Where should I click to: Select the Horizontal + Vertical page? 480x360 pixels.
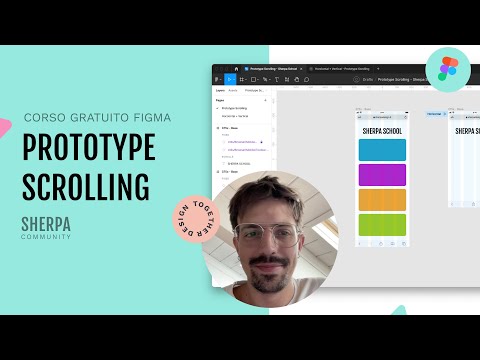point(235,116)
